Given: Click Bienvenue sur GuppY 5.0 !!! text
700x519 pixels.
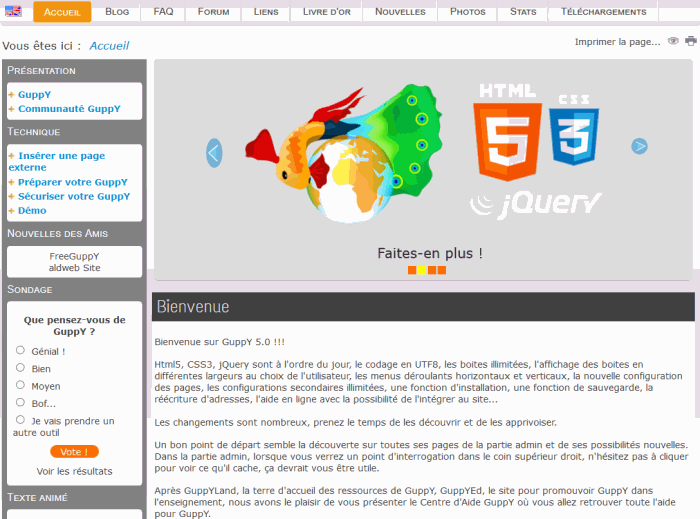Looking at the screenshot, I should 219,342.
